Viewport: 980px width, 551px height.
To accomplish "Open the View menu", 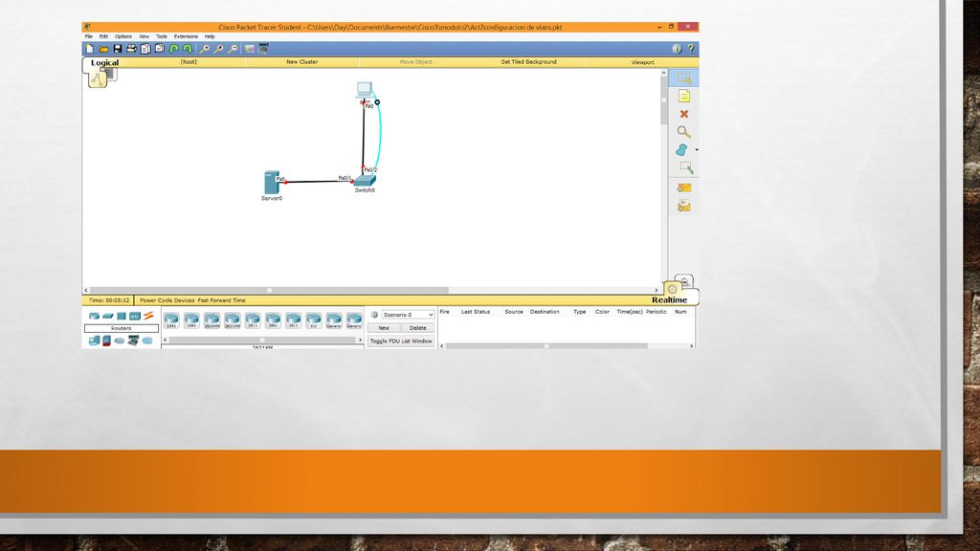I will pos(144,37).
